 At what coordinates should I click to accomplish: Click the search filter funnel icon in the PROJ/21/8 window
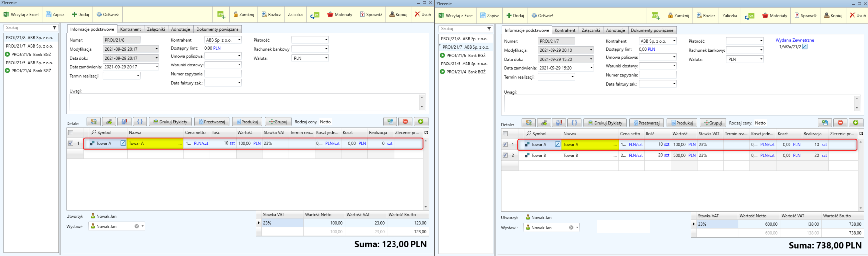(x=55, y=28)
